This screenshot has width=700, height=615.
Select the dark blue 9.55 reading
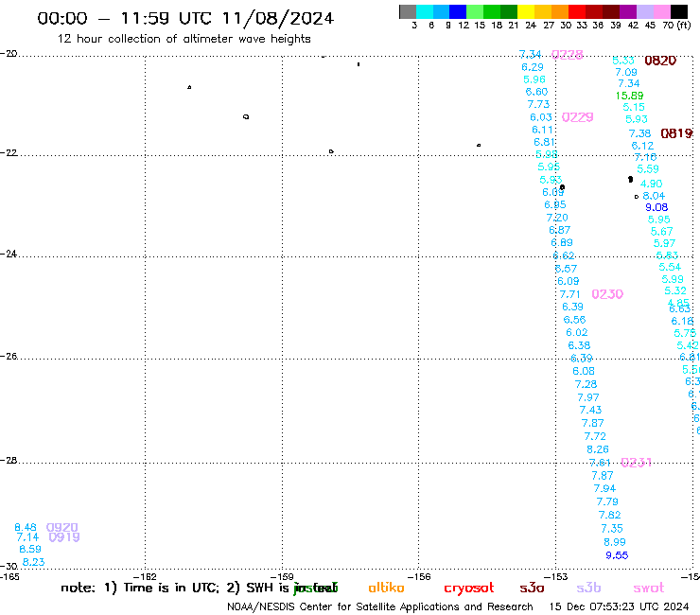coord(617,555)
